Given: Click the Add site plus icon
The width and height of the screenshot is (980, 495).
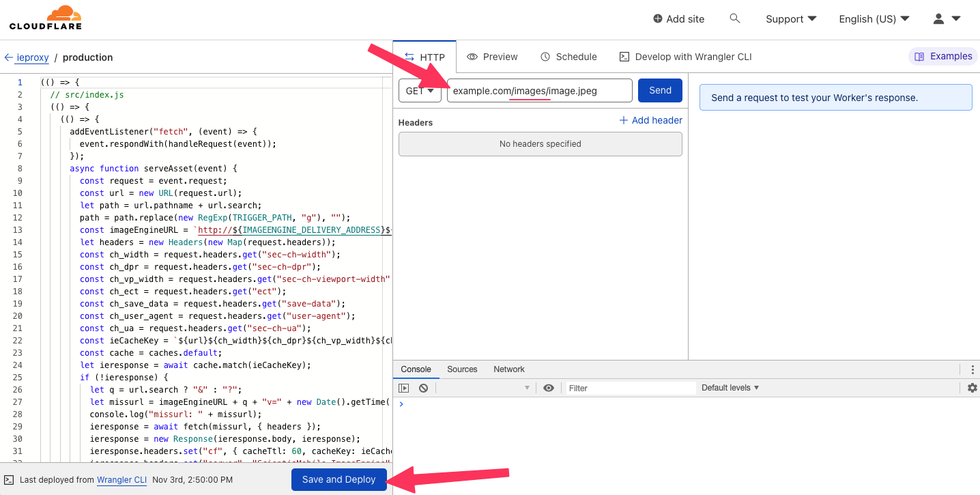Looking at the screenshot, I should [x=658, y=19].
